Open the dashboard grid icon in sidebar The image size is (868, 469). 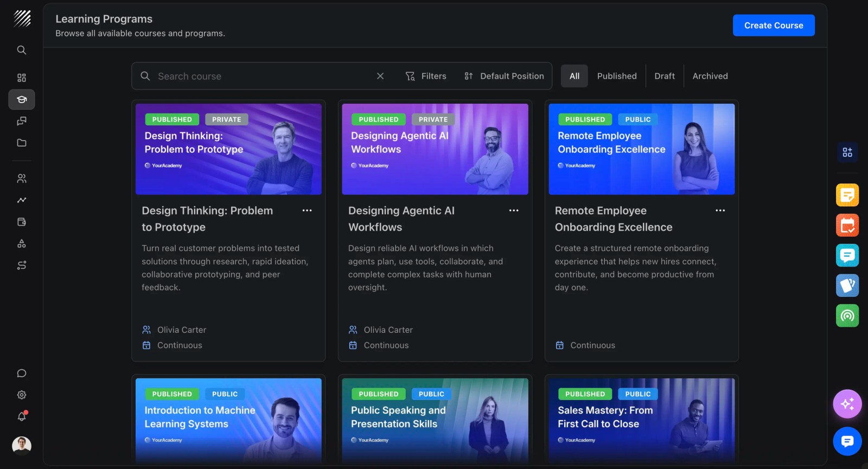pos(22,78)
